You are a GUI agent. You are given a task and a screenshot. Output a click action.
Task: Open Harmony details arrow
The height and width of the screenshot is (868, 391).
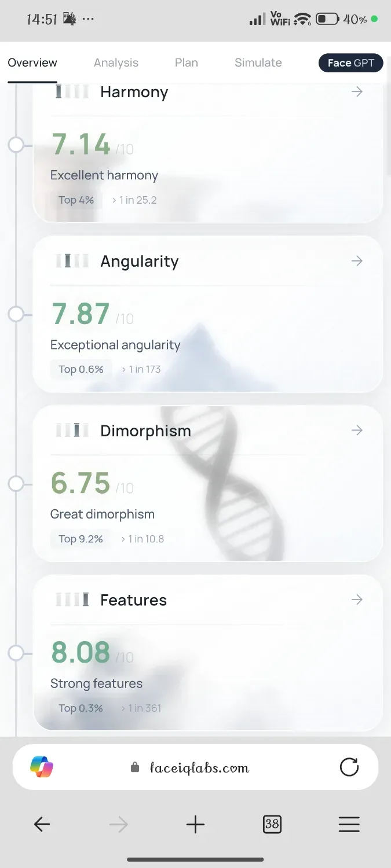tap(357, 92)
